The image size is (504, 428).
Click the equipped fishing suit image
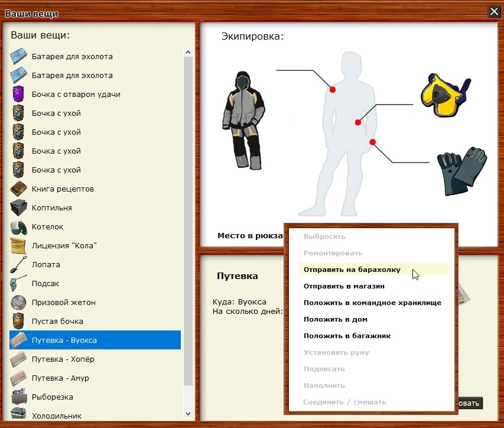point(243,120)
